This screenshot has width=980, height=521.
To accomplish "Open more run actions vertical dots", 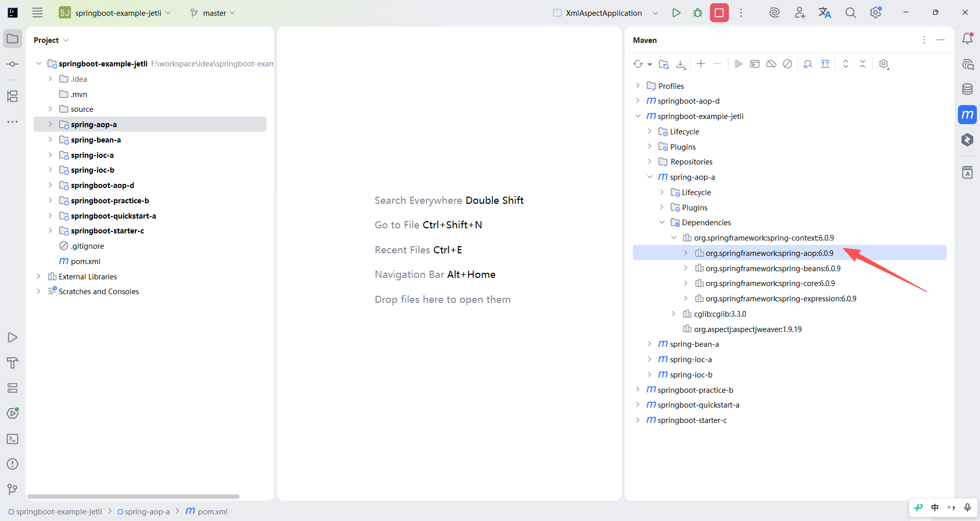I will point(741,13).
